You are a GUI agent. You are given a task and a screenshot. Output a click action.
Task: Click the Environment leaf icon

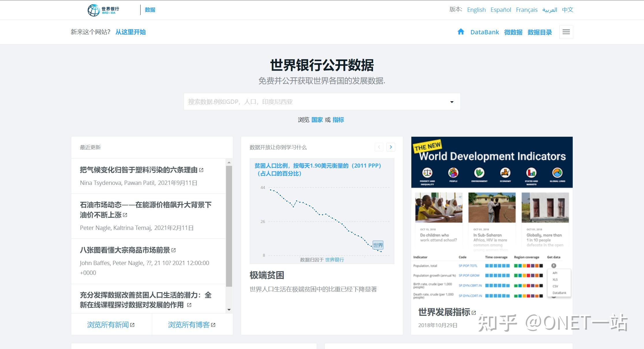pos(479,172)
